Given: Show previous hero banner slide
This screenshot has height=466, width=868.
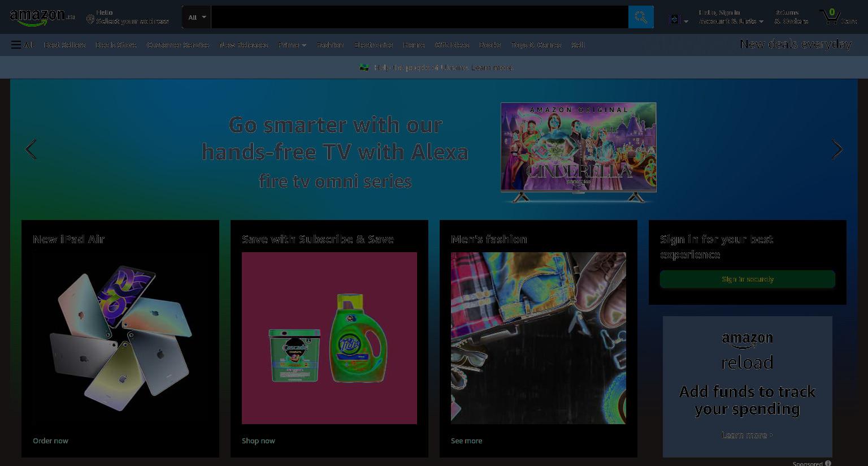Looking at the screenshot, I should point(31,149).
